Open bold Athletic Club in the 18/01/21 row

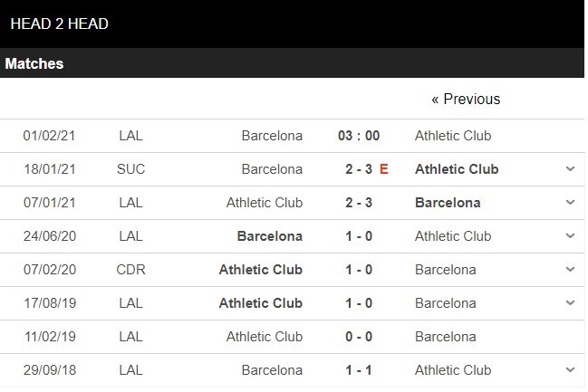(x=457, y=169)
